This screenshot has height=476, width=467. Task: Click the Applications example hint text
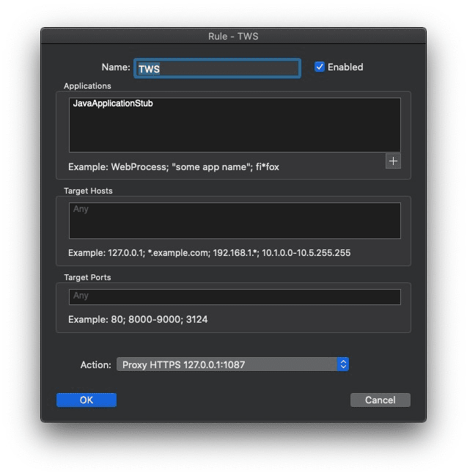173,167
